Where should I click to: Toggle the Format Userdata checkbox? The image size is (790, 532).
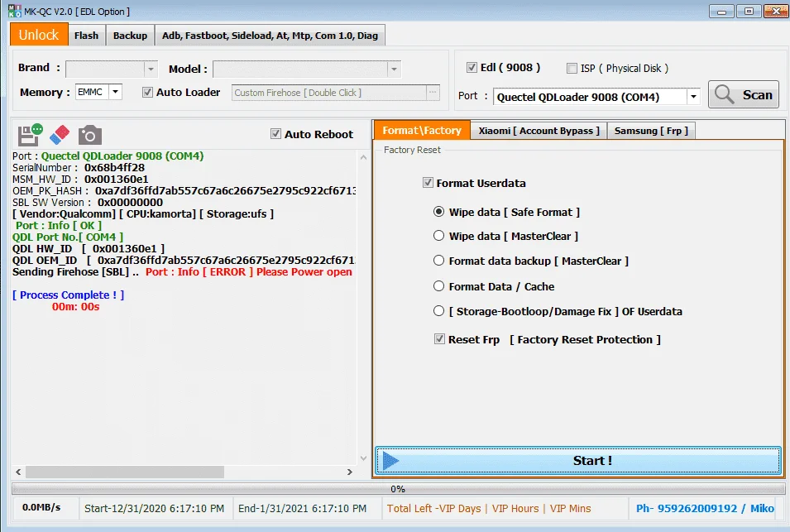click(x=428, y=182)
